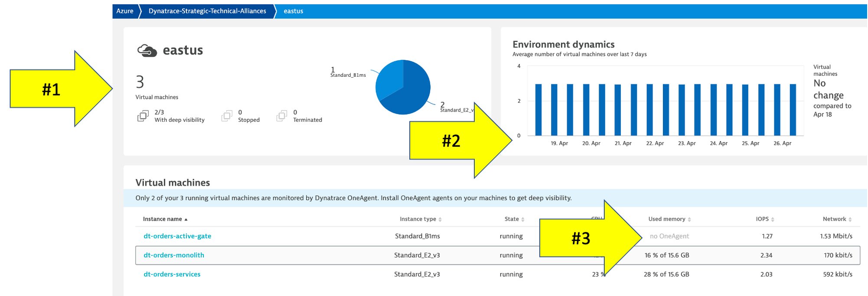Screen dimensions: 868x296
Task: Click the Stopped machines icon
Action: click(x=226, y=116)
